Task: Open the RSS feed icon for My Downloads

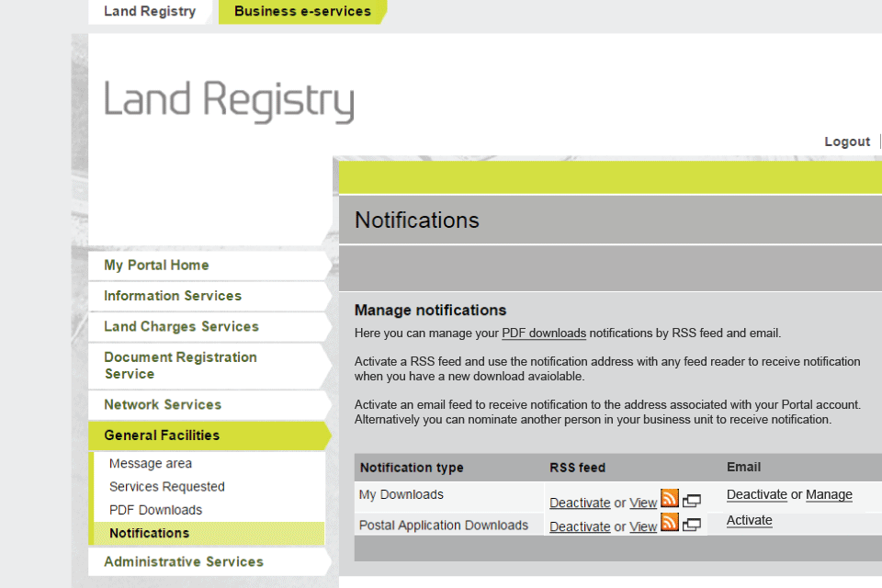Action: point(669,498)
